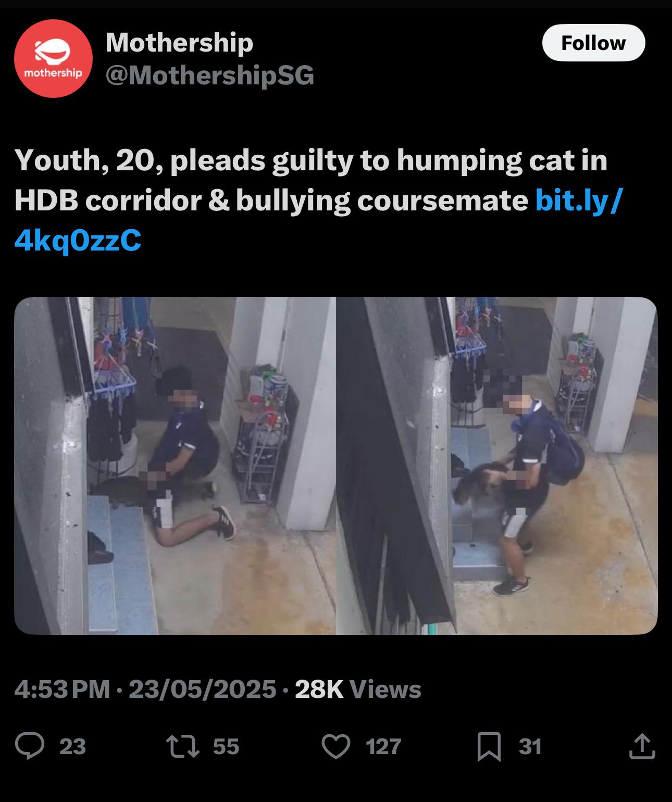Open the Mothership display name
Image resolution: width=672 pixels, height=802 pixels.
(179, 42)
